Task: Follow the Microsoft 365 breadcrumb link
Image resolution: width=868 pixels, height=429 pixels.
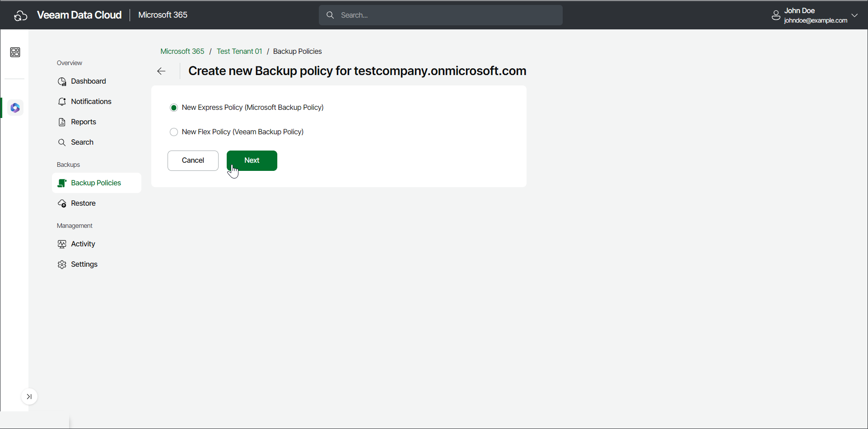Action: point(182,52)
